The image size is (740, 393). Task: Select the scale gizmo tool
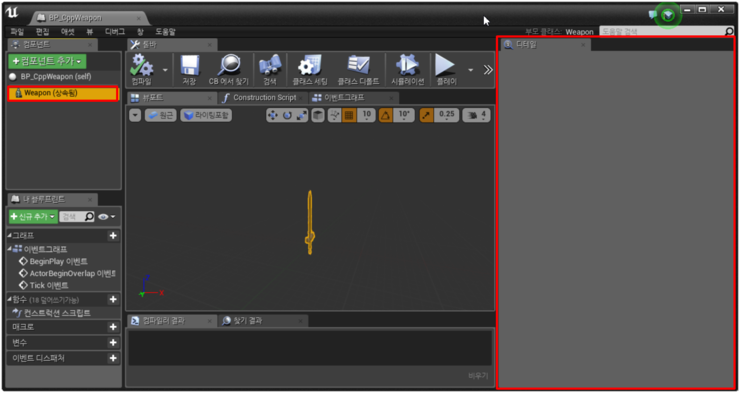pos(301,115)
